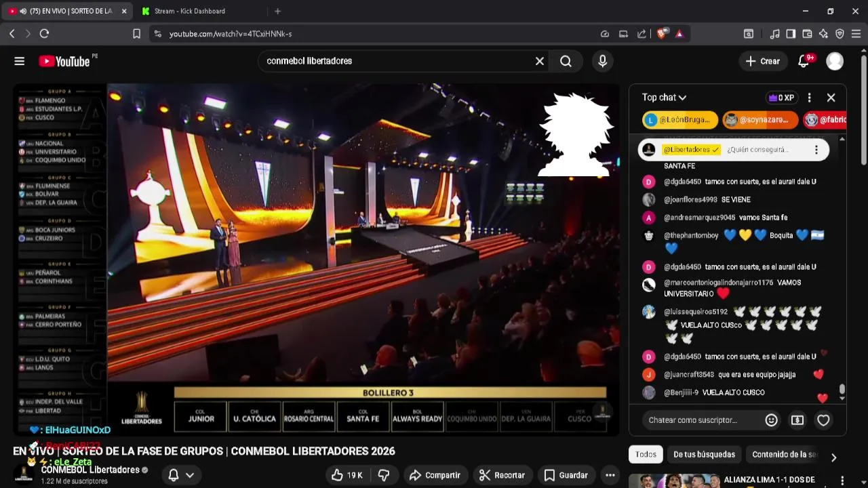Open the YouTube hamburger guide menu

pos(19,61)
